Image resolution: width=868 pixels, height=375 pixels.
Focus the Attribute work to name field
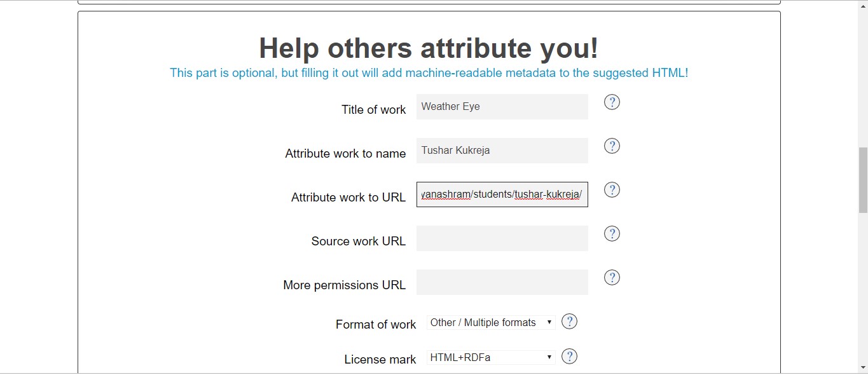pyautogui.click(x=502, y=151)
